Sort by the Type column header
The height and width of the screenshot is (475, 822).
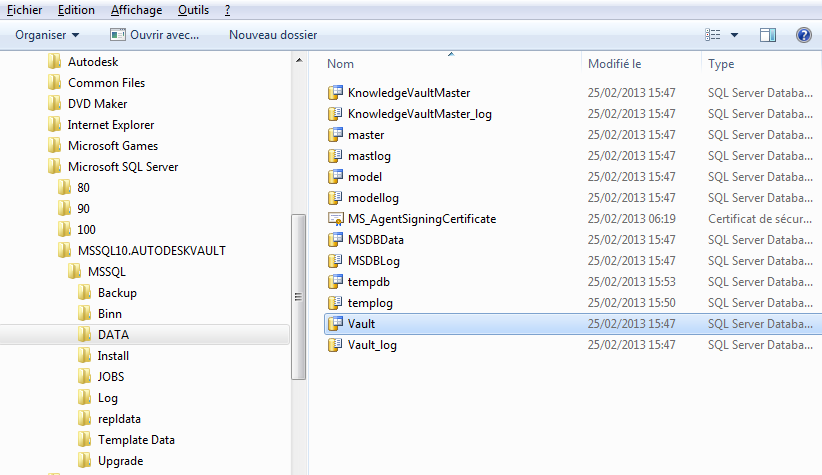721,64
